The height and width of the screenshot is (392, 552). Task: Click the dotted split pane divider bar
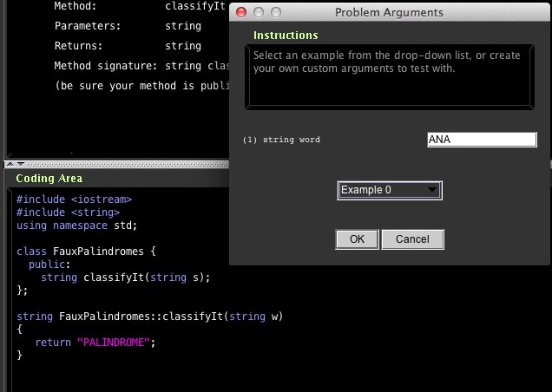coord(122,164)
